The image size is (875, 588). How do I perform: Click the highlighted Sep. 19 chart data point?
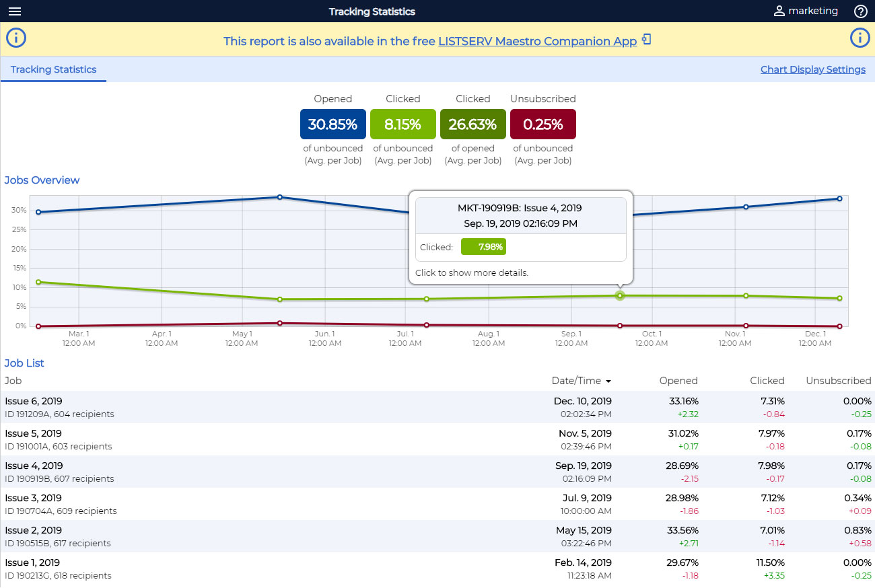click(620, 295)
